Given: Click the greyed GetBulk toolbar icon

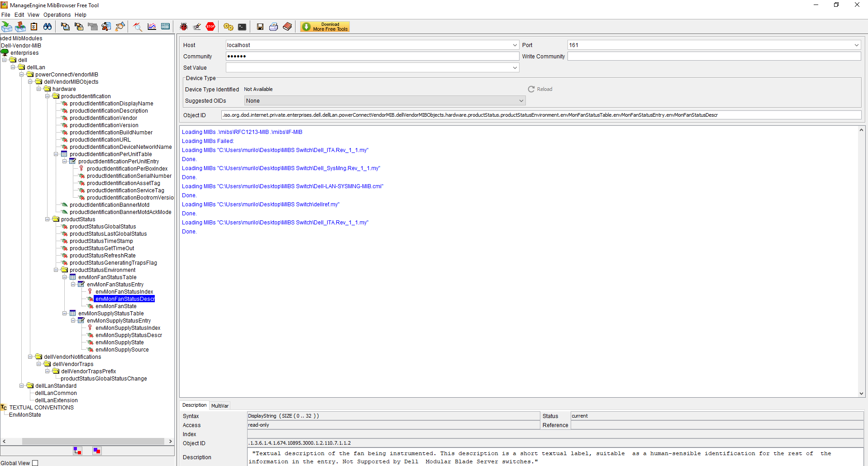Looking at the screenshot, I should click(92, 27).
